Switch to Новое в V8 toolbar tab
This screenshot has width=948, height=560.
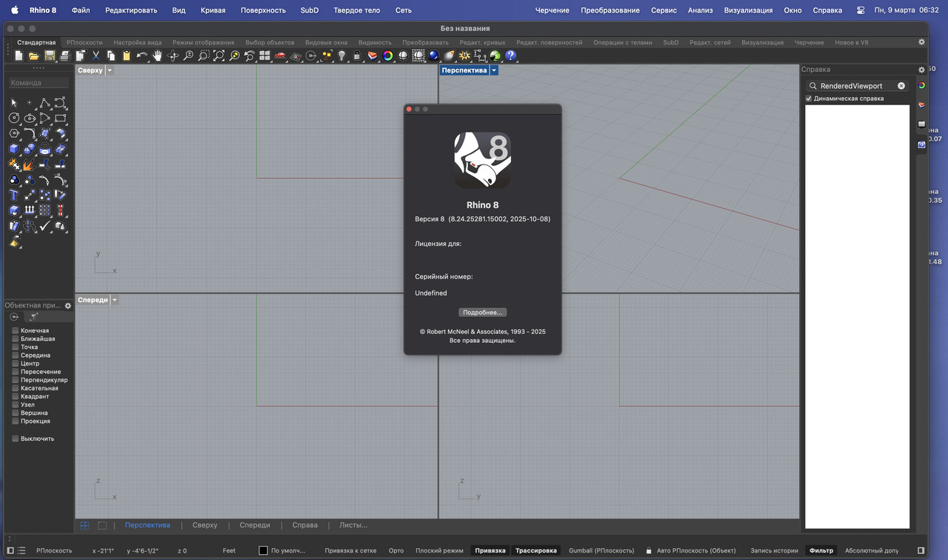(852, 42)
